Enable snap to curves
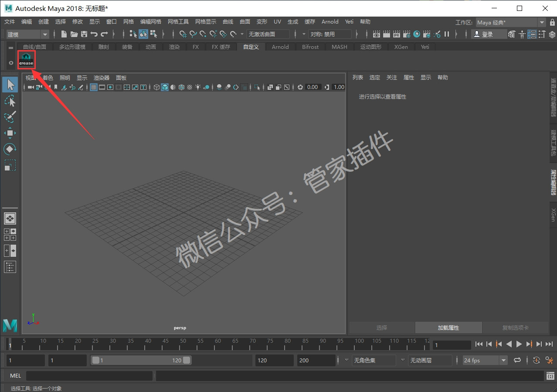 (193, 34)
